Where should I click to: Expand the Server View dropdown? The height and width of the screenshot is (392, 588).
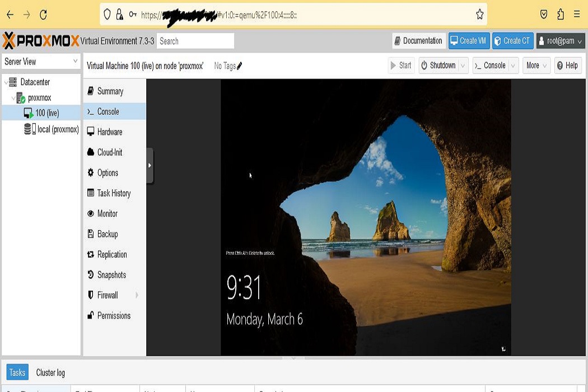[75, 62]
